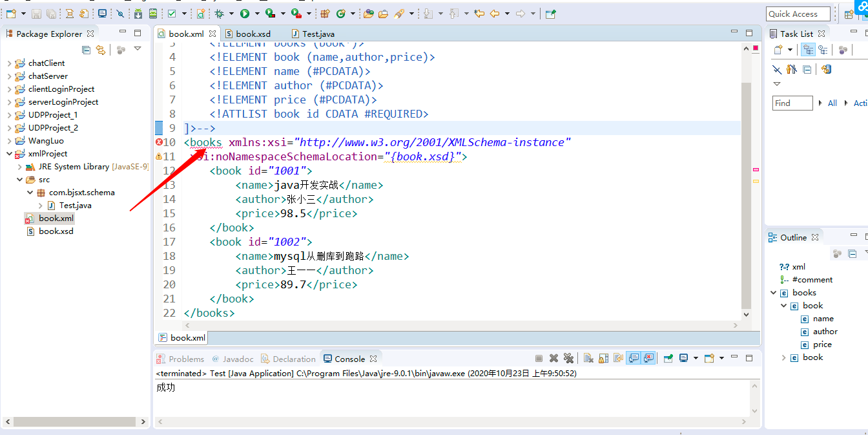Click Collapse All in Package Explorer
The height and width of the screenshot is (435, 868).
pyautogui.click(x=87, y=50)
